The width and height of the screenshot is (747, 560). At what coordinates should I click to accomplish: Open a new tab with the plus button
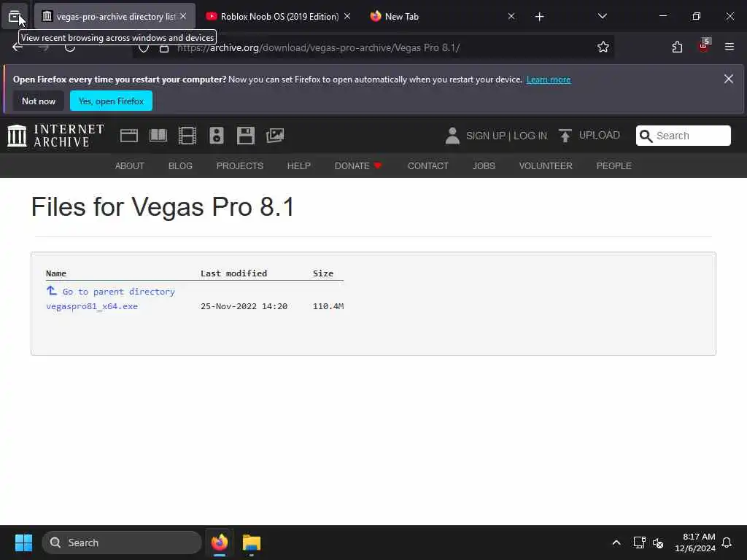pos(539,17)
